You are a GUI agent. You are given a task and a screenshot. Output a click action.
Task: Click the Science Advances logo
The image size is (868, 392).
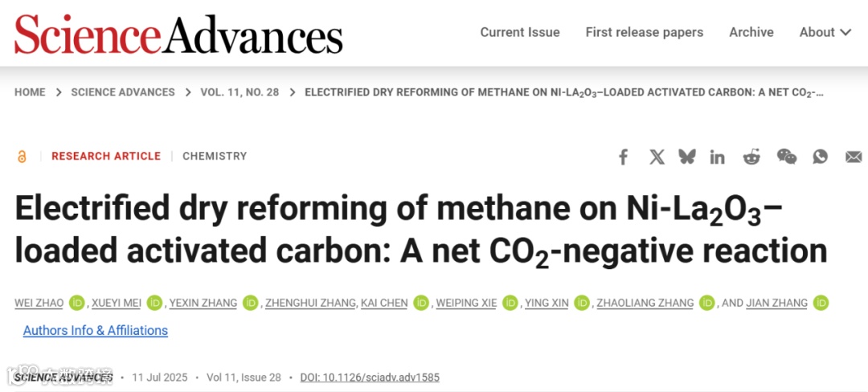tap(178, 35)
